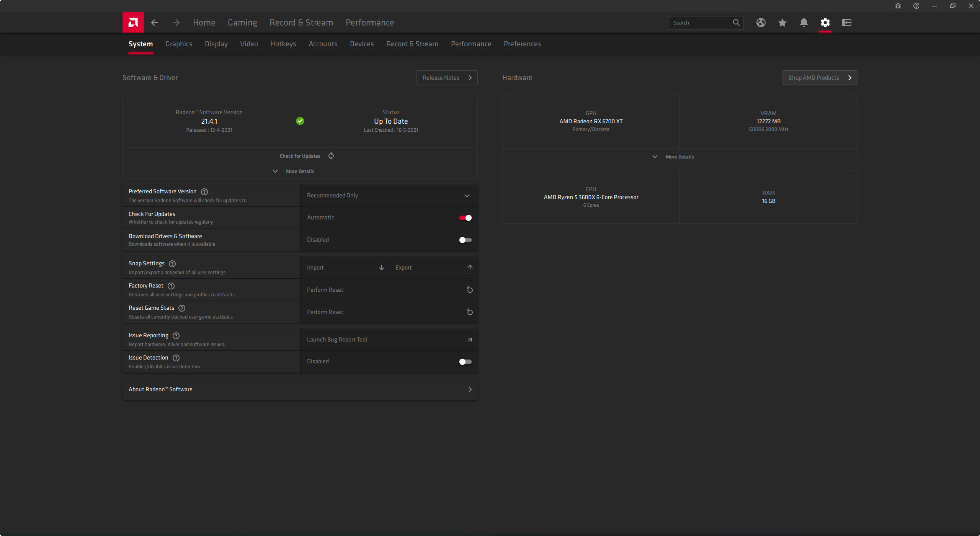
Task: Click Perform Reset for Reset Game Stats
Action: [389, 312]
